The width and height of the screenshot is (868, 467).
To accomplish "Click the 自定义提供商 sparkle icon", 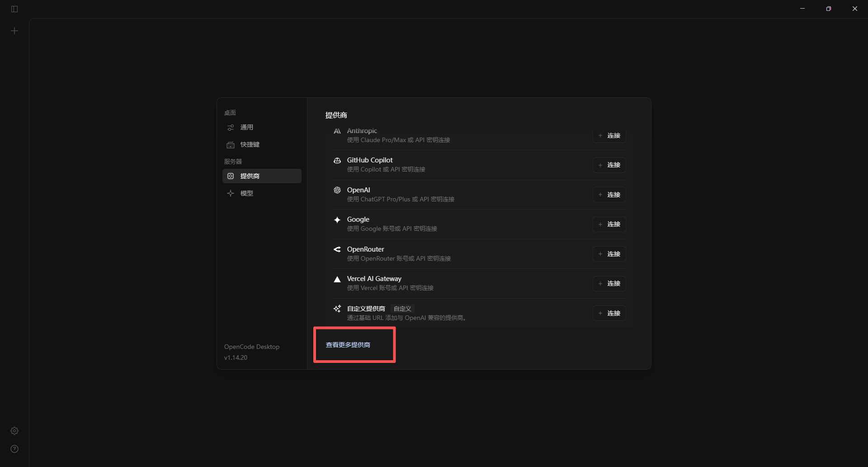I will 337,309.
